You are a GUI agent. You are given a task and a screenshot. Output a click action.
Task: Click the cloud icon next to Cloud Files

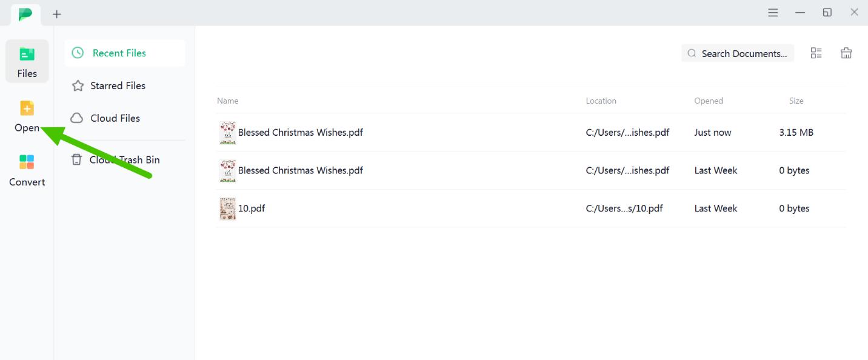[78, 118]
